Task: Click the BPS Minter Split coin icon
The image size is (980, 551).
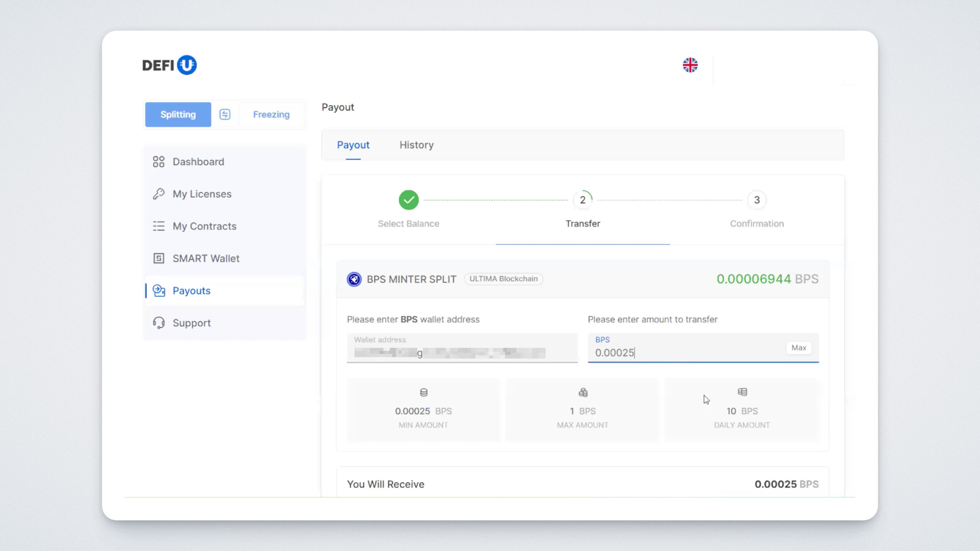Action: tap(354, 279)
